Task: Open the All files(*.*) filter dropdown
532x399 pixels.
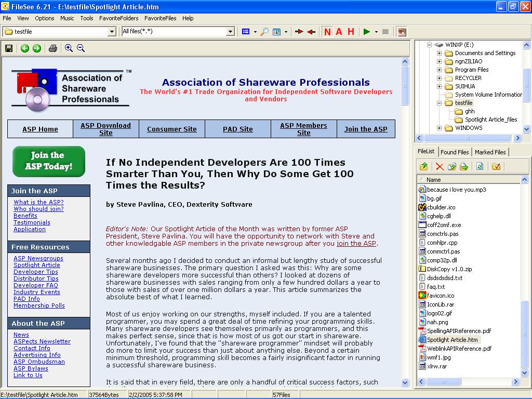Action: point(230,32)
